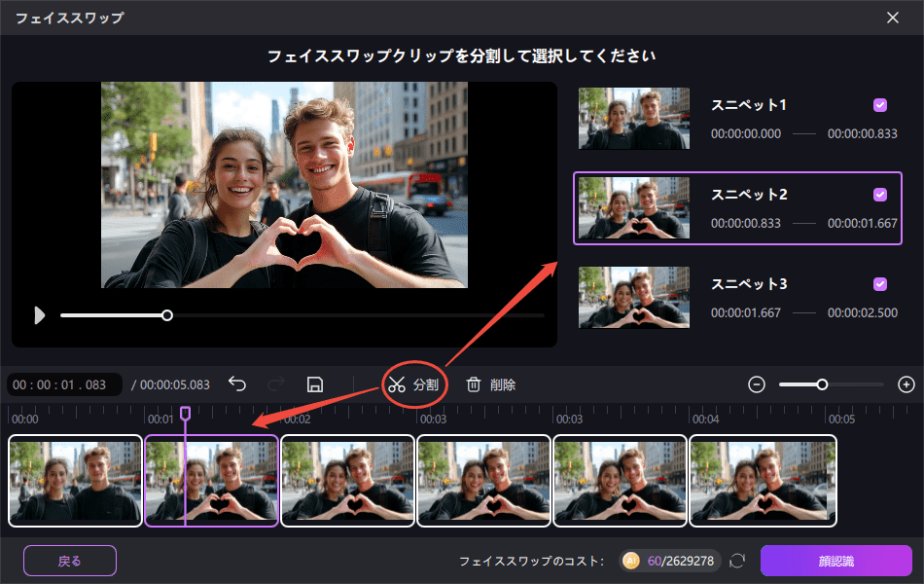
Task: Click the 戻る back button
Action: pos(70,561)
